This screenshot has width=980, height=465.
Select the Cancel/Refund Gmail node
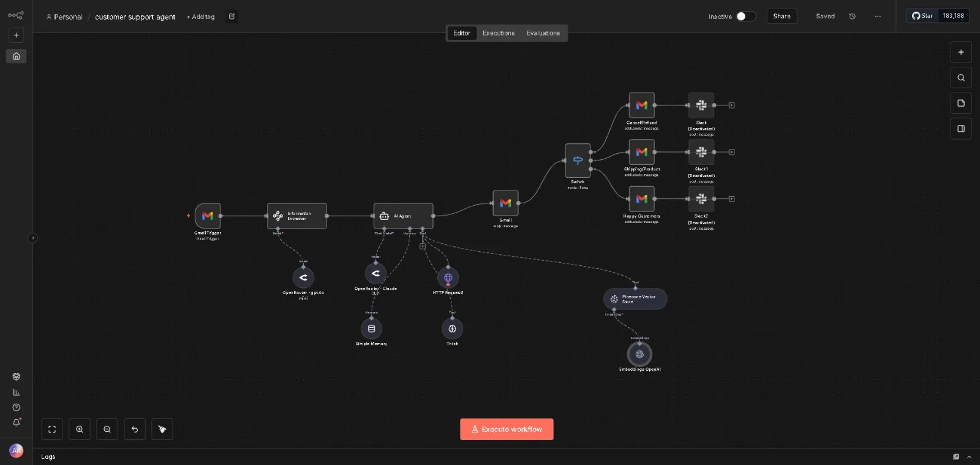pos(641,105)
